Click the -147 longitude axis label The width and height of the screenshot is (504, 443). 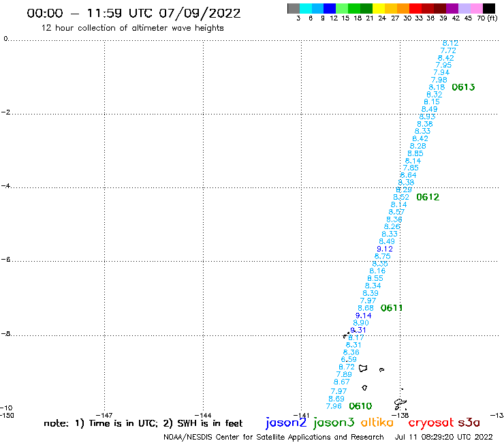tap(104, 415)
